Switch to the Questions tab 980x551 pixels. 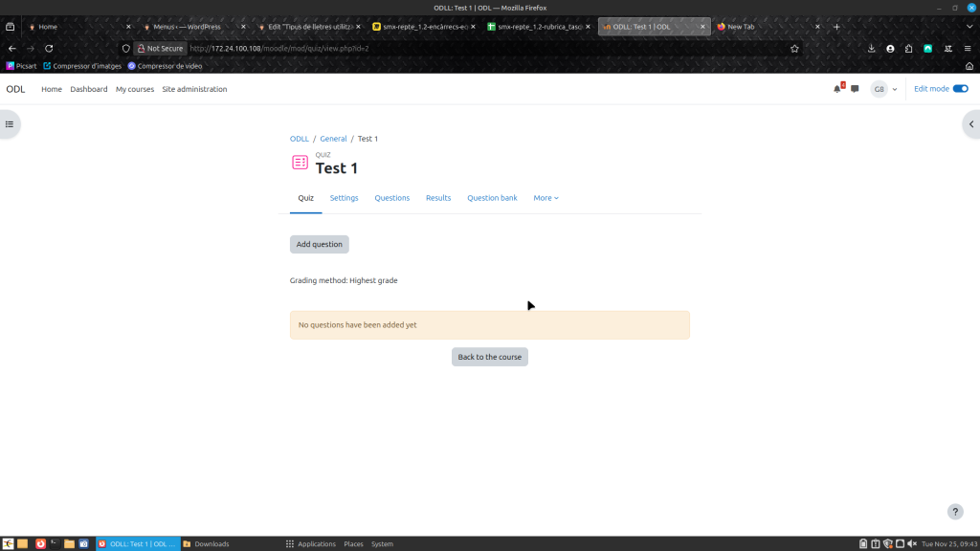click(x=391, y=198)
